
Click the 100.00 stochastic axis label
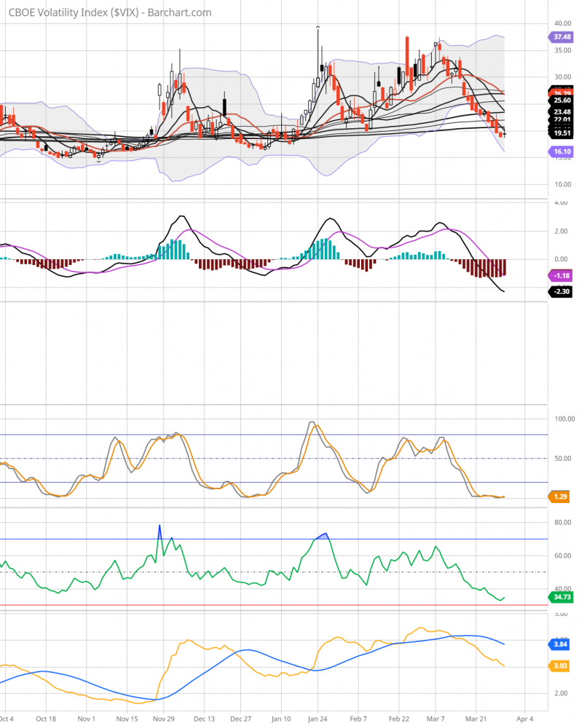tap(564, 419)
